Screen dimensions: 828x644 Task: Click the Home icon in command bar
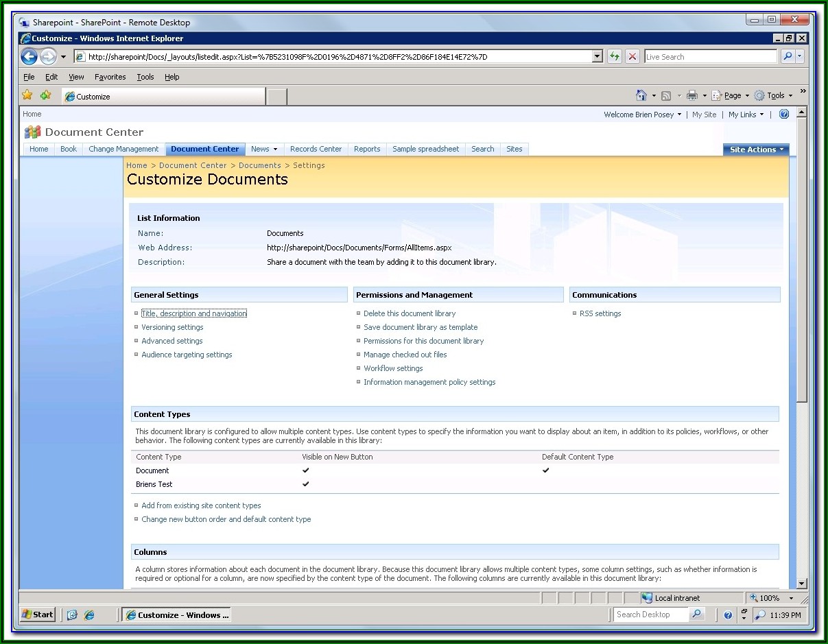[641, 95]
